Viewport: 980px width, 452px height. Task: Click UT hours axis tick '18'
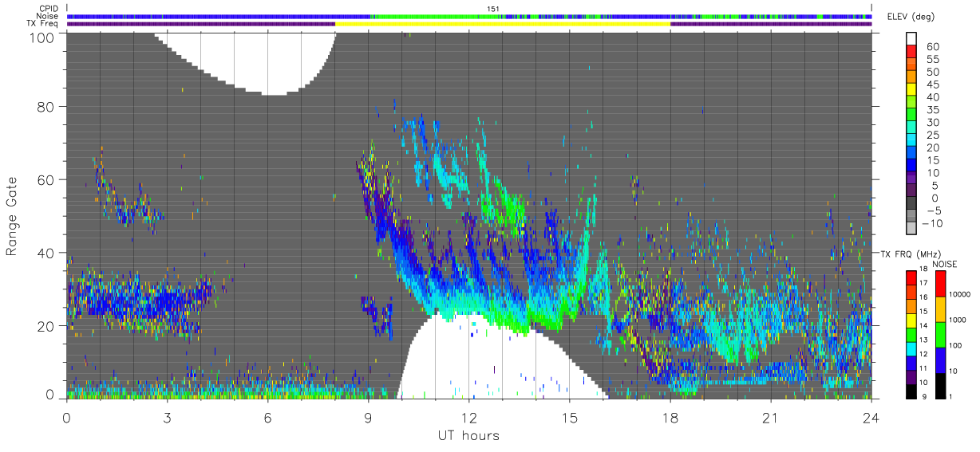tap(670, 418)
